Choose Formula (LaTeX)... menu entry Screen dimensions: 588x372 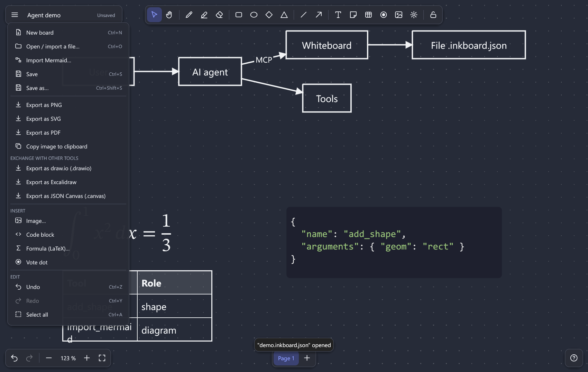click(68, 248)
